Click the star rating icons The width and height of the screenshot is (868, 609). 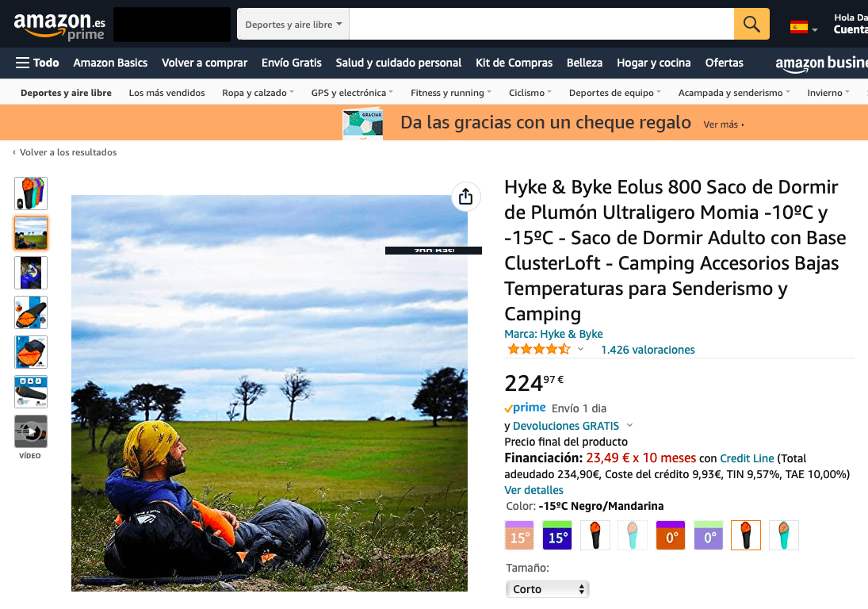pos(538,350)
